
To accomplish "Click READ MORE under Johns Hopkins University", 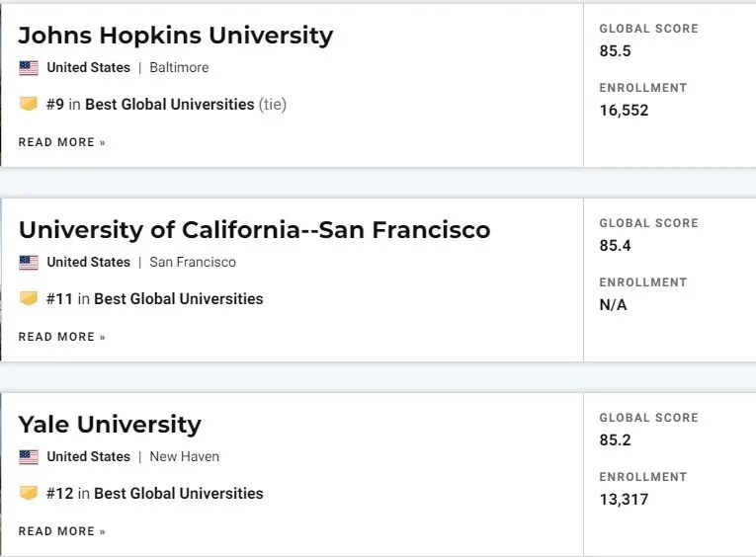I will (x=61, y=142).
